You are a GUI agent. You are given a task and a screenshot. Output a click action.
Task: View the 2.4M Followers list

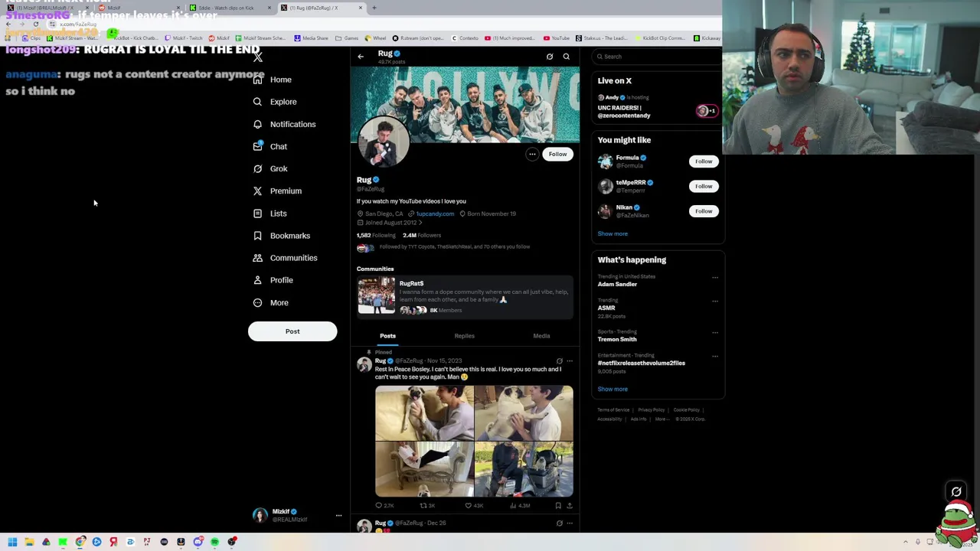pyautogui.click(x=422, y=236)
